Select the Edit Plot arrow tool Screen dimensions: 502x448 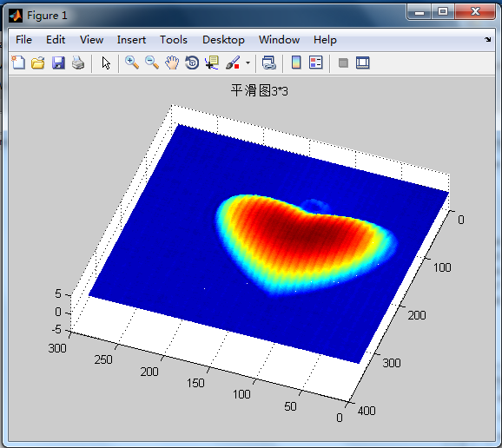click(106, 63)
